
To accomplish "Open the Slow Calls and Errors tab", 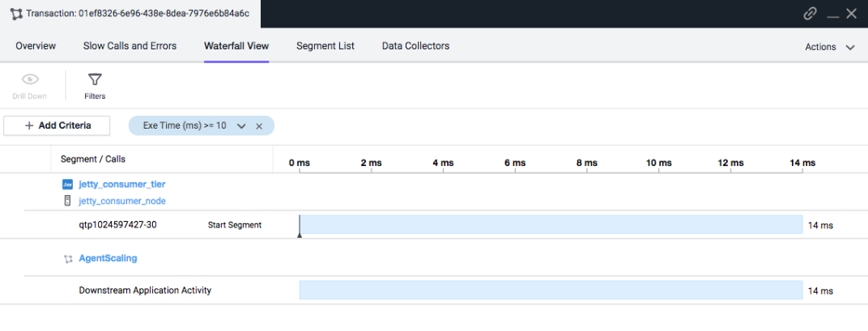I will (130, 46).
